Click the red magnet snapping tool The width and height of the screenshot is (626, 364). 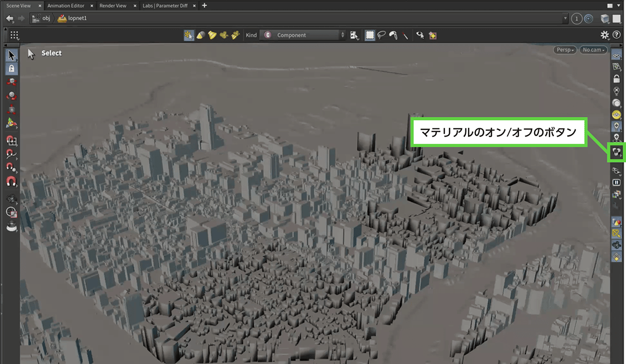coord(11,181)
